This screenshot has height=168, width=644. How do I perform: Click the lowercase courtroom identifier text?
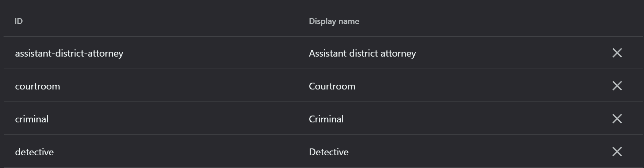coord(37,86)
